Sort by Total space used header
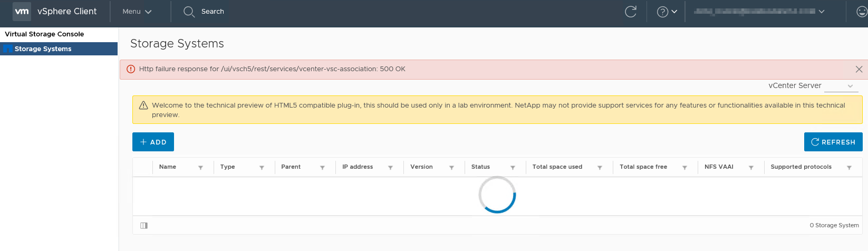The image size is (868, 251). click(x=557, y=167)
